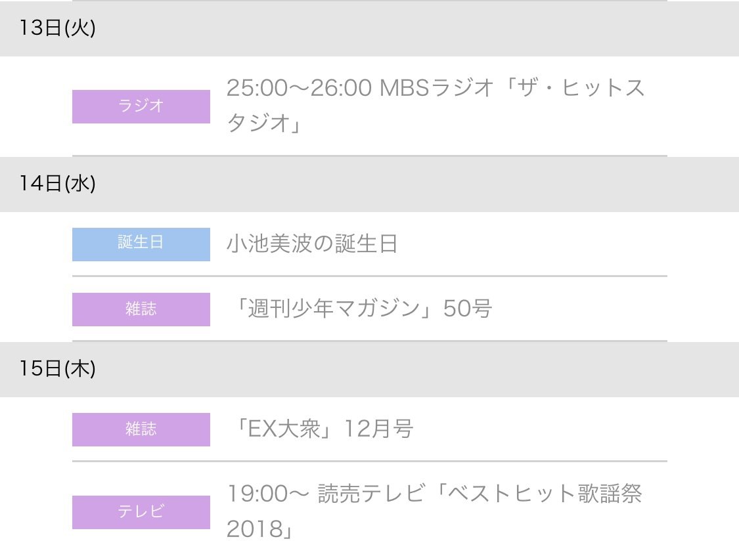The image size is (739, 560).
Task: Open the MBSラジオ ザ・ヒットスタジオ entry
Action: [x=435, y=105]
